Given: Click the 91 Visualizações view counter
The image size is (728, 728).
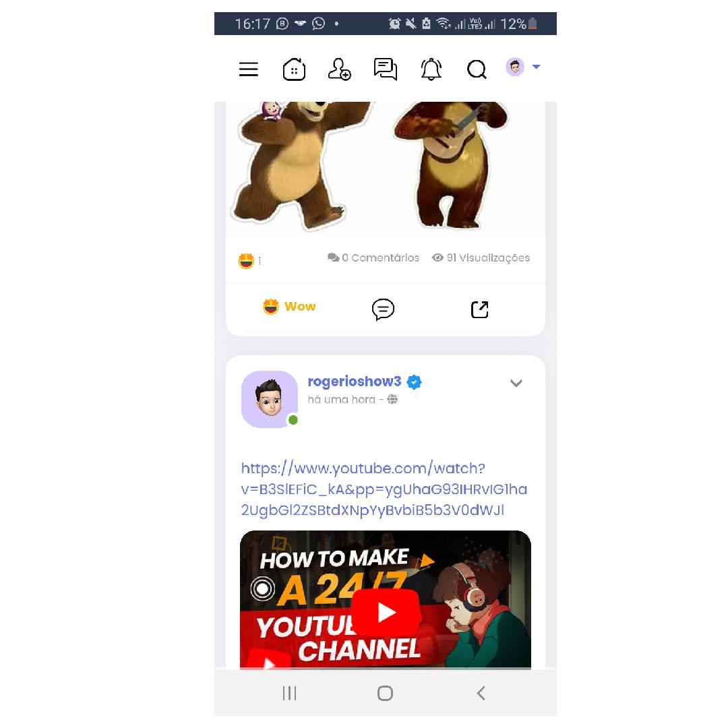Looking at the screenshot, I should [481, 257].
